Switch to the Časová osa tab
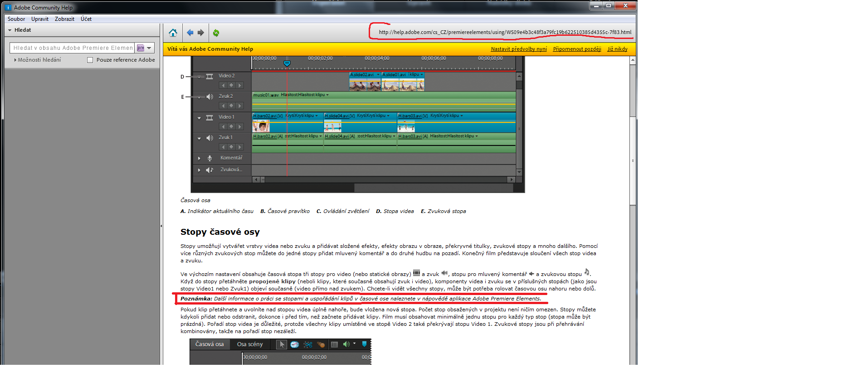 [210, 344]
